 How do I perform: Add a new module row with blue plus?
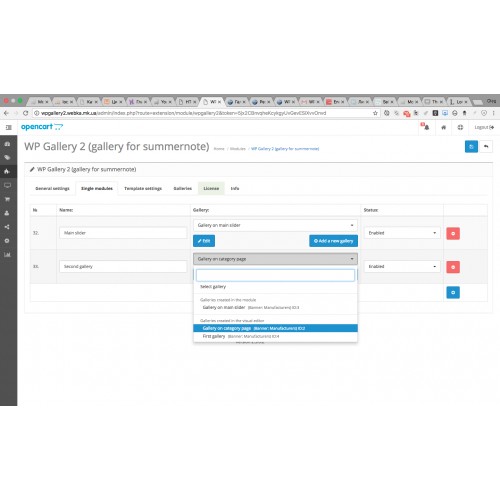coord(453,292)
